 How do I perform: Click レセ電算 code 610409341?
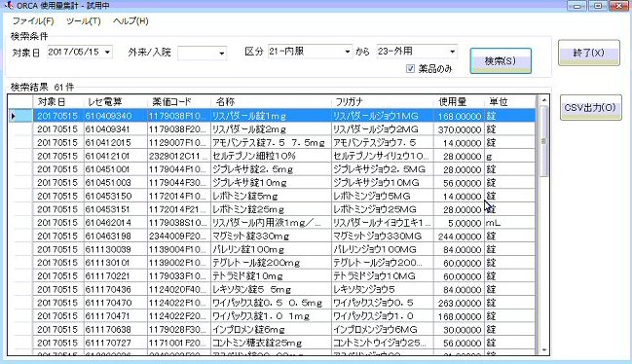[116, 129]
